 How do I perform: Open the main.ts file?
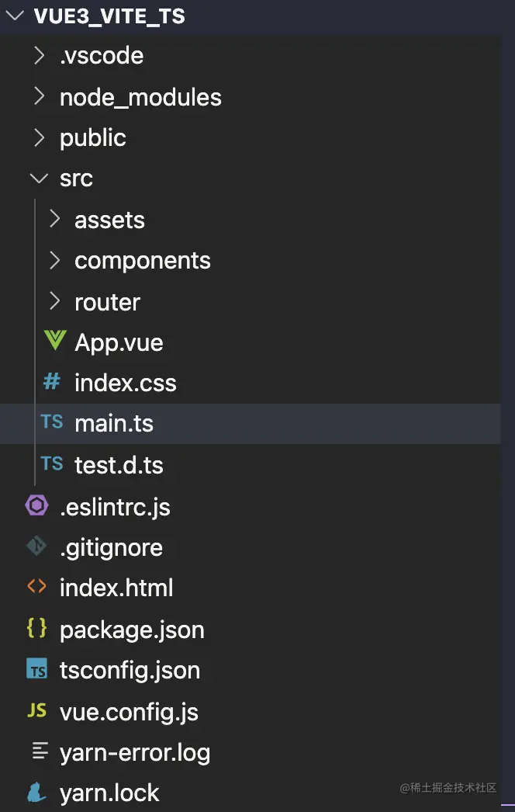(114, 424)
